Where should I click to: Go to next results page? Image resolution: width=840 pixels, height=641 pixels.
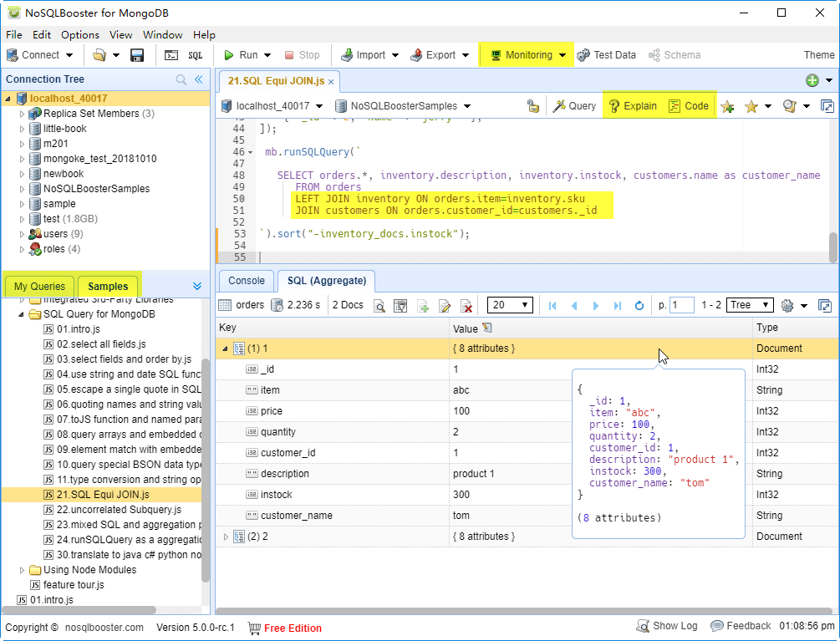pyautogui.click(x=595, y=305)
